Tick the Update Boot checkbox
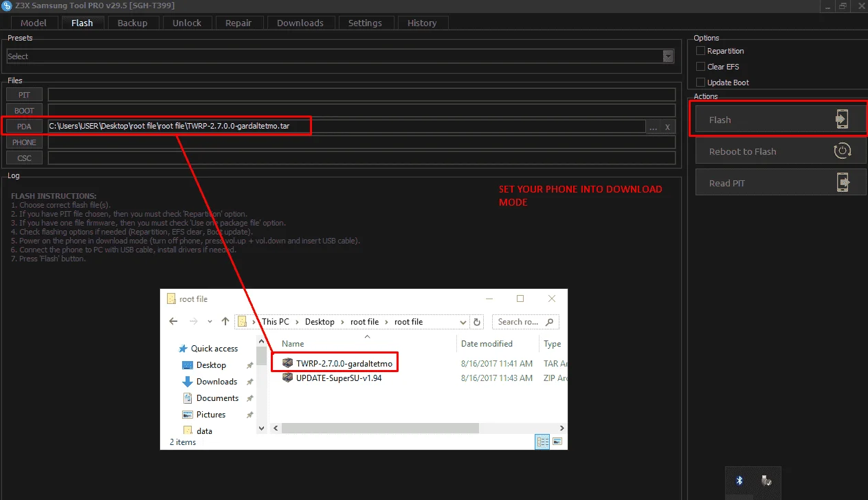Viewport: 868px width, 500px height. coord(700,83)
